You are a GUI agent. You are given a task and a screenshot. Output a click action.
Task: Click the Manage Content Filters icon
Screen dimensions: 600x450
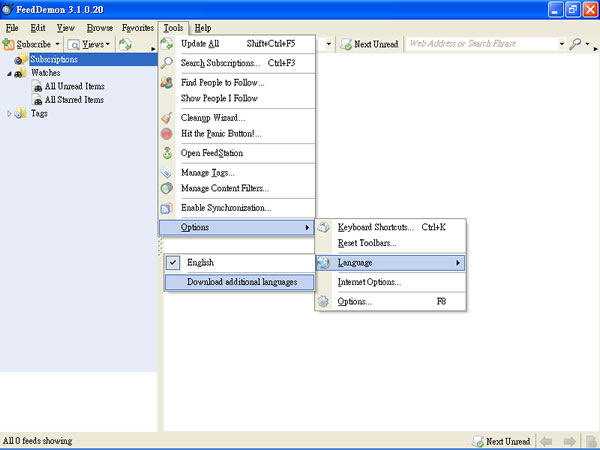coord(167,188)
